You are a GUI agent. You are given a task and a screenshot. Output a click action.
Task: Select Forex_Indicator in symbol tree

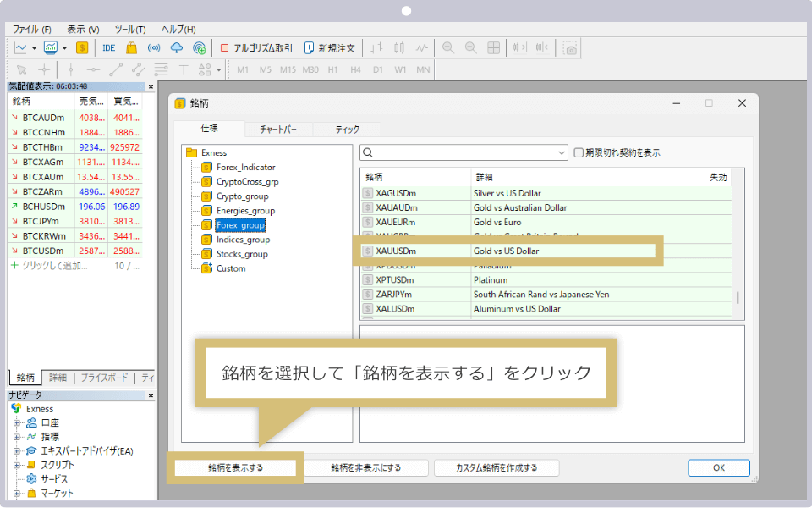pos(245,167)
